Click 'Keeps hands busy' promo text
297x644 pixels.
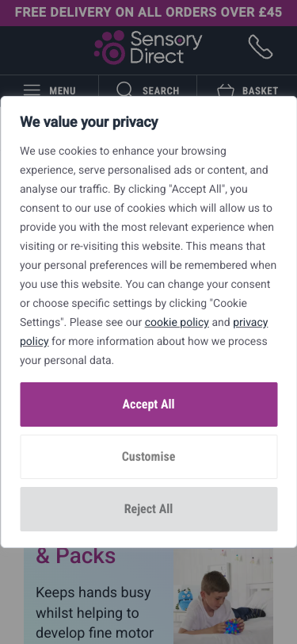(93, 592)
